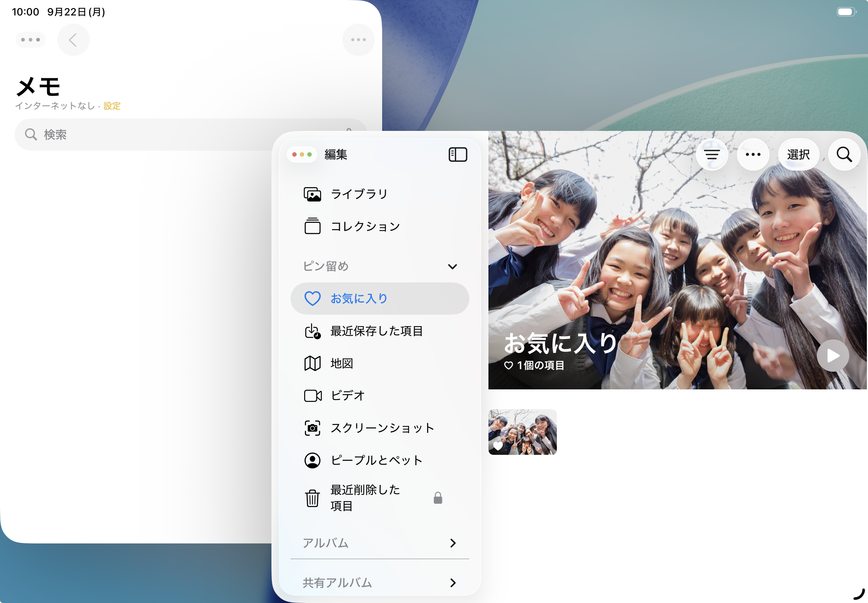Open the locked 最近削除した項目 folder
Viewport: 868px width, 603px height.
pos(365,497)
